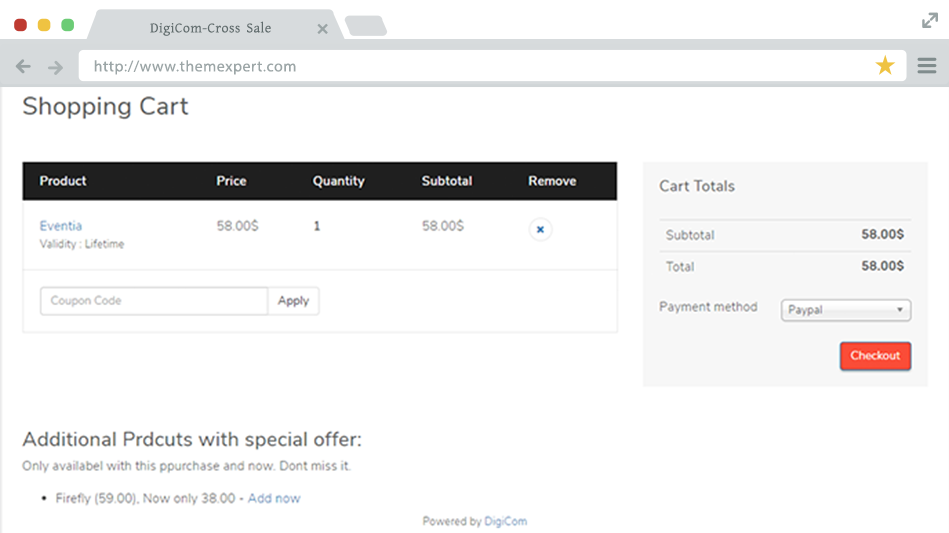Click the Additional Prdcuts with special offer heading
Image resolution: width=949 pixels, height=533 pixels.
tap(192, 439)
